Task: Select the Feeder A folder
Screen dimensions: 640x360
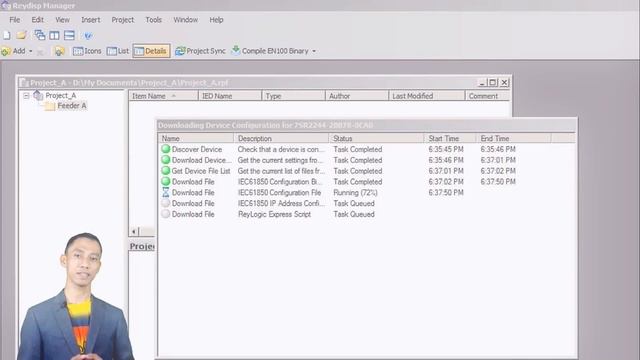Action: [72, 106]
